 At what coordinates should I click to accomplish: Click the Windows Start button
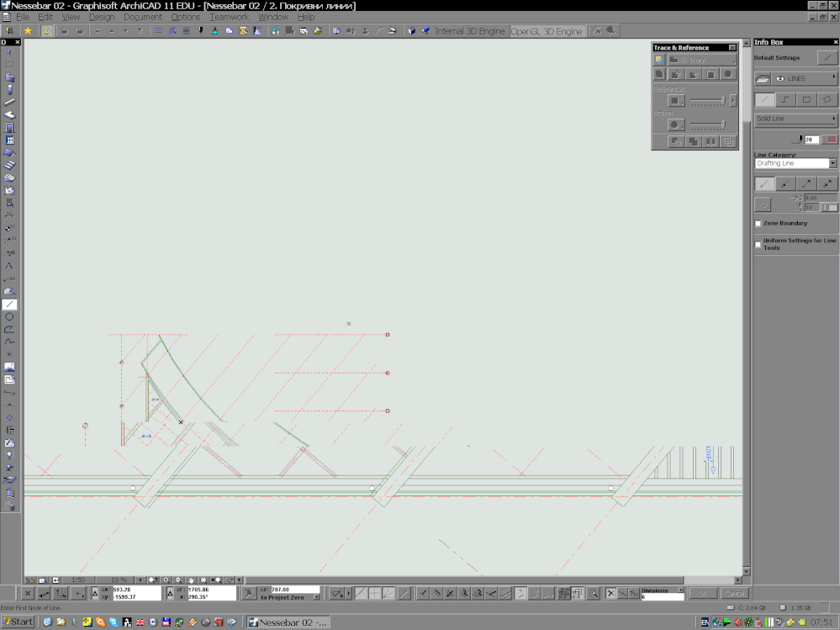point(18,622)
